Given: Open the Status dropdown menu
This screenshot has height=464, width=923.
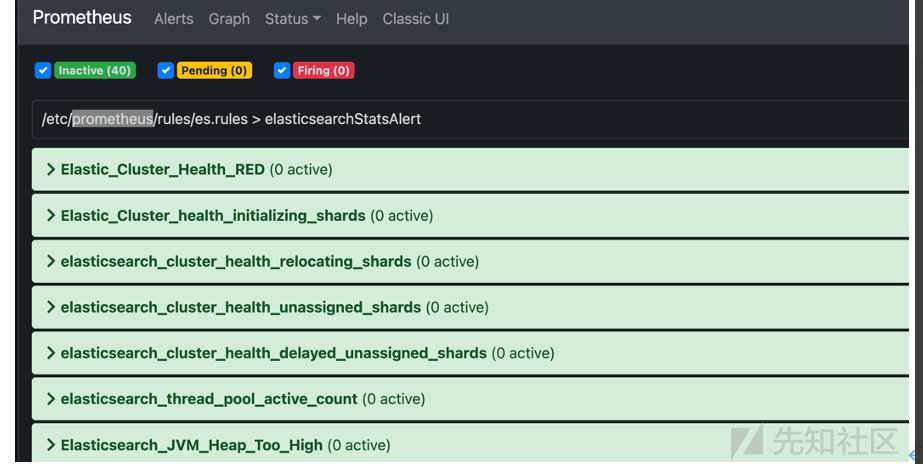Looking at the screenshot, I should tap(292, 19).
